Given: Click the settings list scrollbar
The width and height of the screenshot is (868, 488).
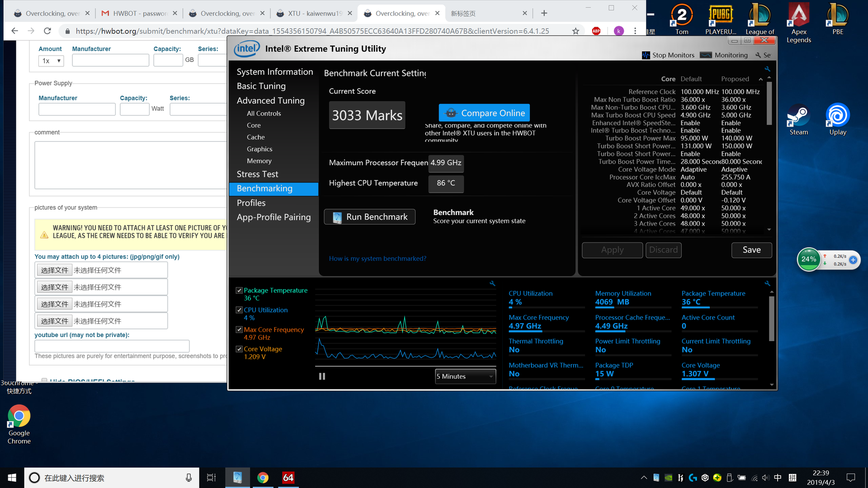Looking at the screenshot, I should [x=769, y=103].
